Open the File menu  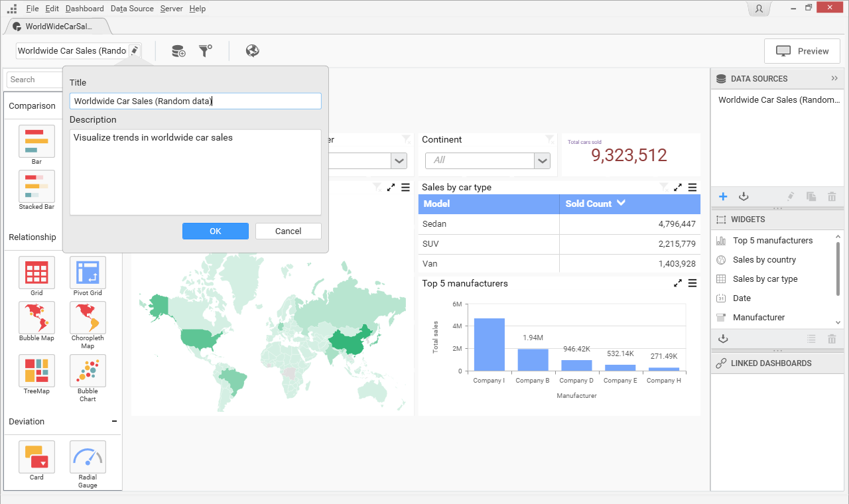click(x=33, y=9)
